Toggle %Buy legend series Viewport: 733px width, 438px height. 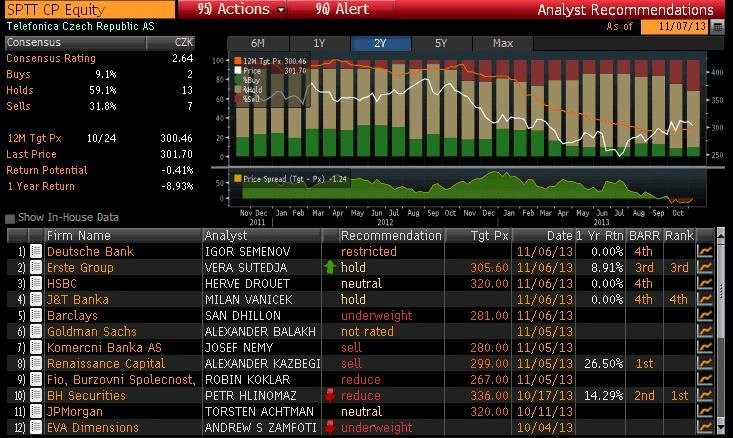[x=238, y=80]
